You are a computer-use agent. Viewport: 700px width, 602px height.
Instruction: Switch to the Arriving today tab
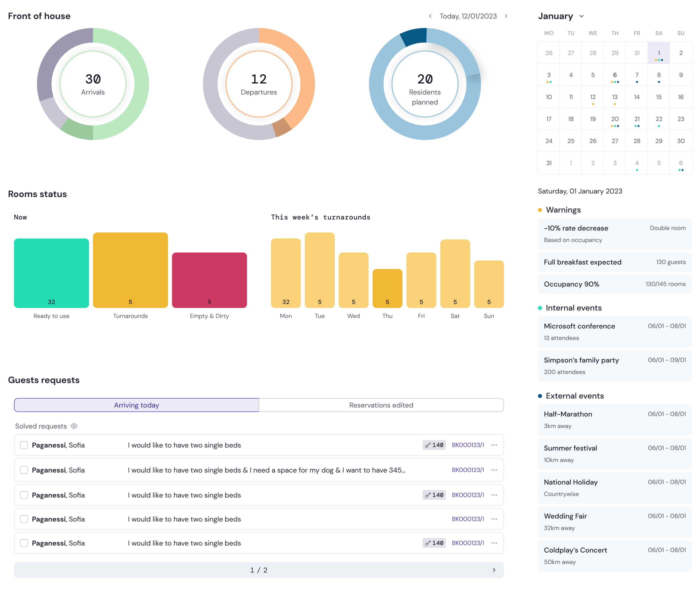(x=136, y=405)
